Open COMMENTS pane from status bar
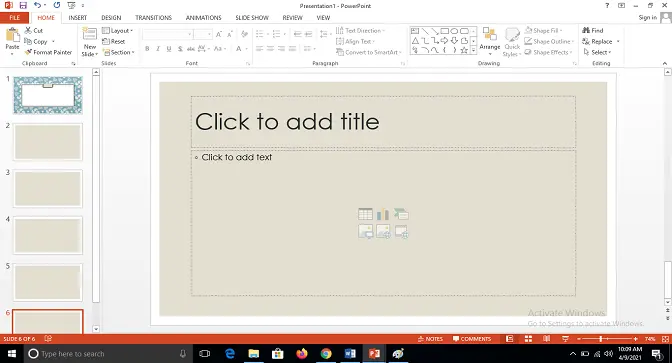 click(x=472, y=339)
